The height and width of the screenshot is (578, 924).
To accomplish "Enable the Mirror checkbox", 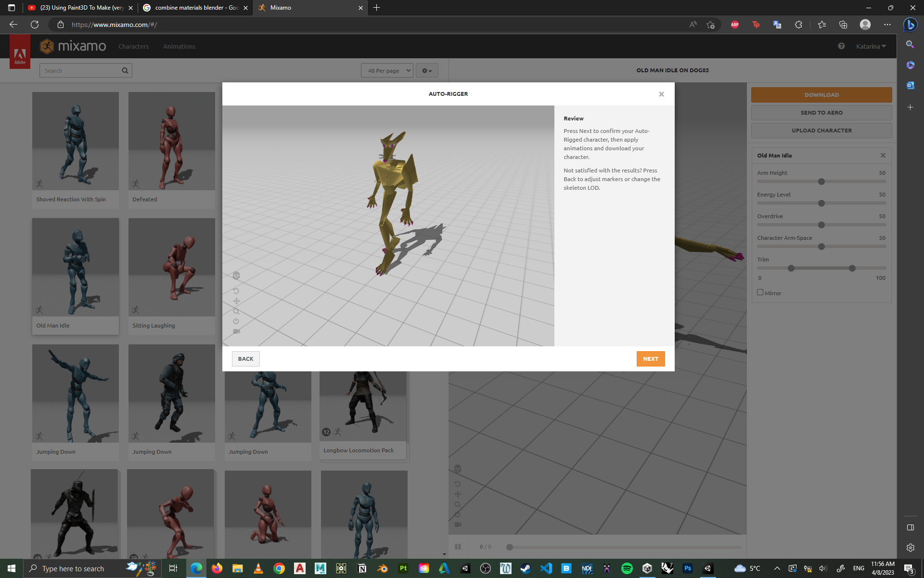I will coord(760,292).
